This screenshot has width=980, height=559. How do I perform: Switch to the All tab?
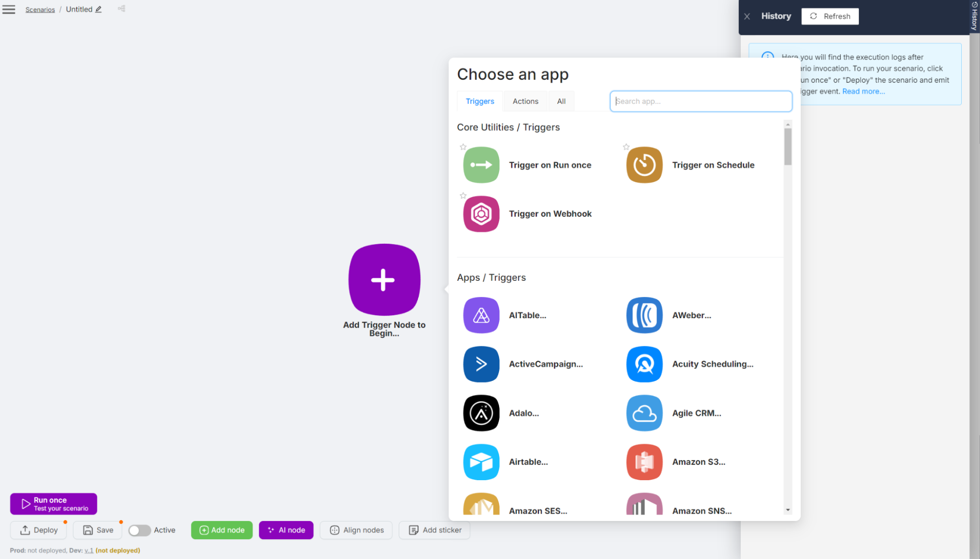[x=561, y=101]
